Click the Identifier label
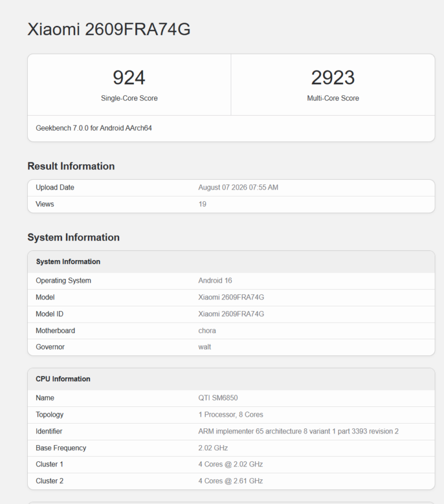Viewport: 444px width, 504px height. (49, 431)
